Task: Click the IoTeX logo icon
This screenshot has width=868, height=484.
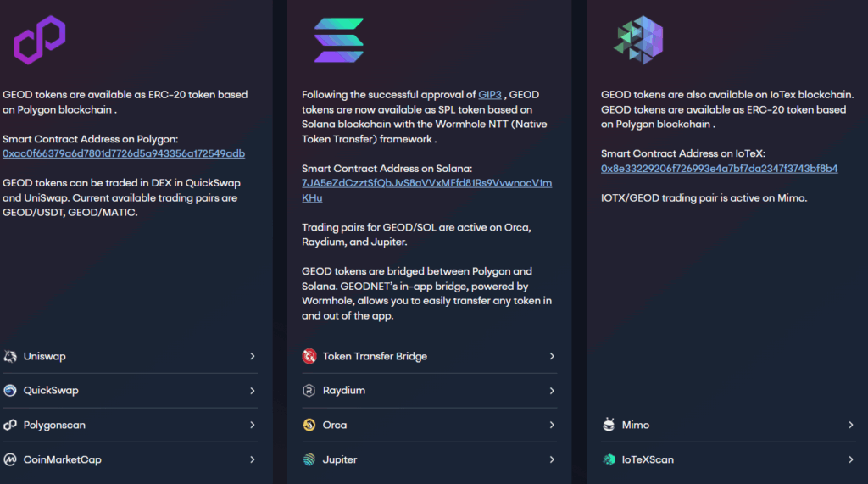Action: coord(637,40)
